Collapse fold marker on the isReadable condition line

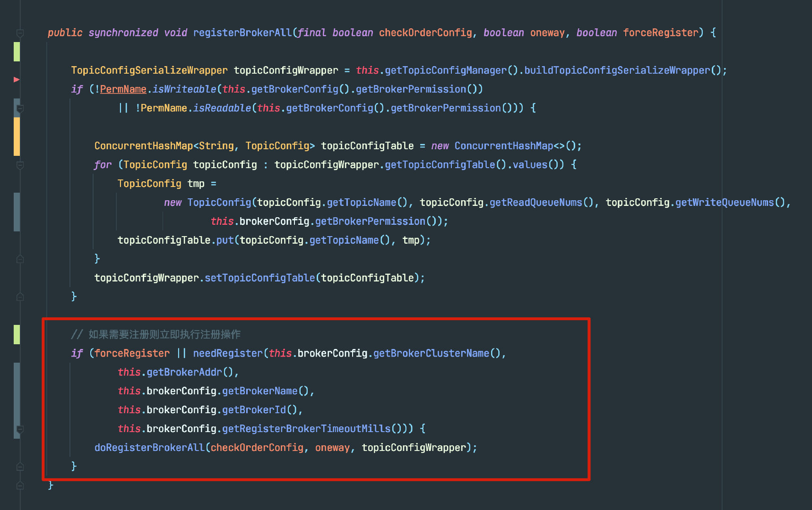tap(20, 109)
